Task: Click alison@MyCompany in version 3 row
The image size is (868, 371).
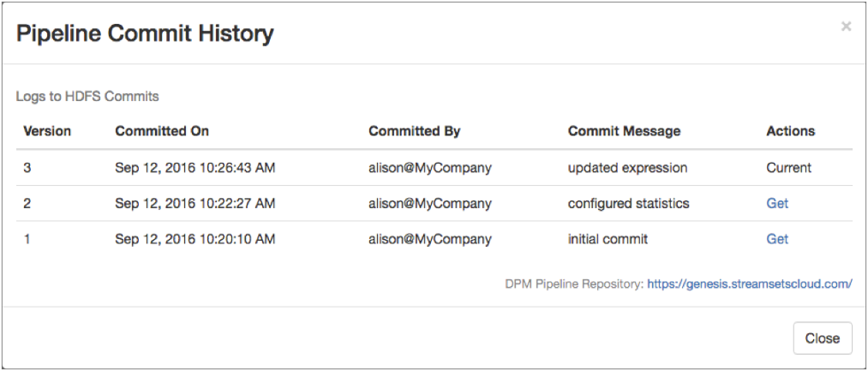Action: pyautogui.click(x=430, y=168)
